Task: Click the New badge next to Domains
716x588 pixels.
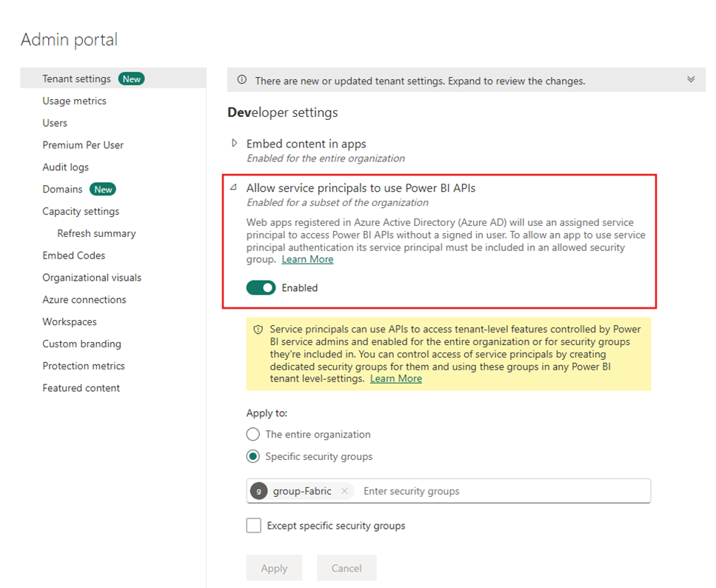Action: pos(102,189)
